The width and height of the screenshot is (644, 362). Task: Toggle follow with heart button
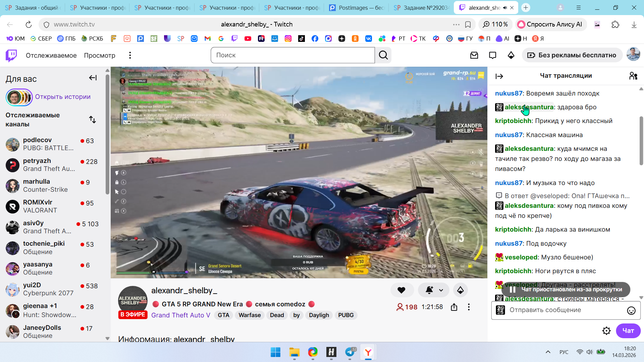pos(401,290)
